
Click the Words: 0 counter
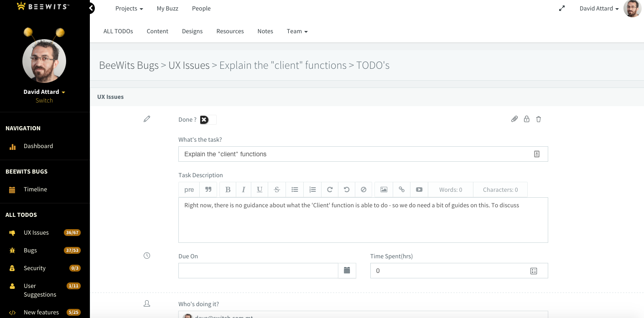(x=451, y=190)
